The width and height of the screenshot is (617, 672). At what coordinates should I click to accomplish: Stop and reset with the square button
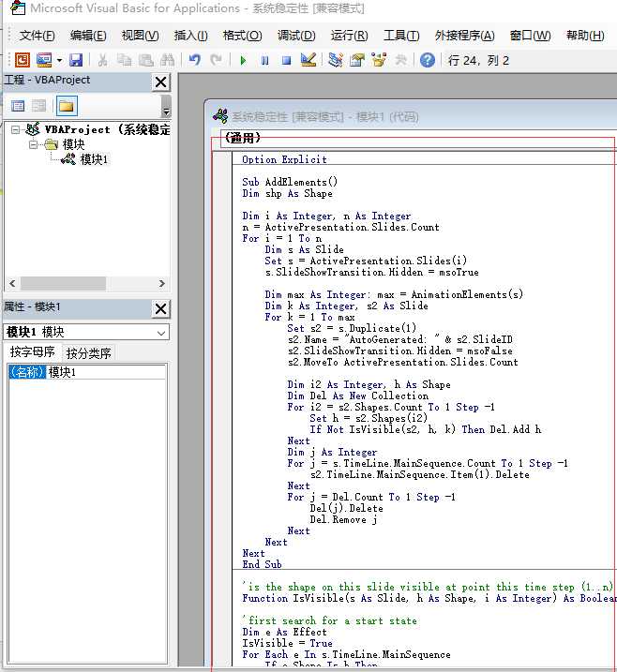click(x=286, y=60)
